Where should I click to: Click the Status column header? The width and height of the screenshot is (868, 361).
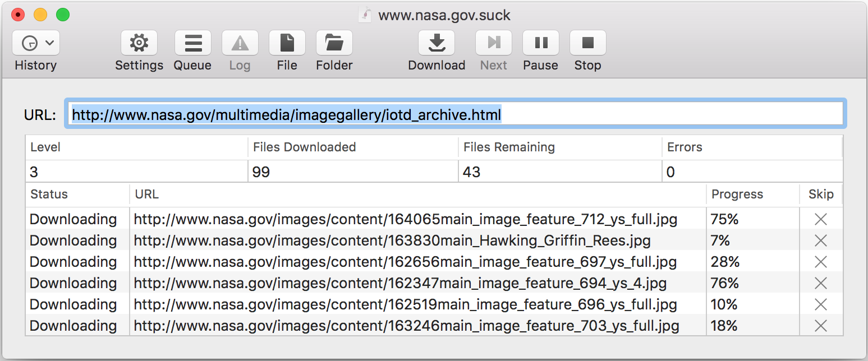(77, 195)
